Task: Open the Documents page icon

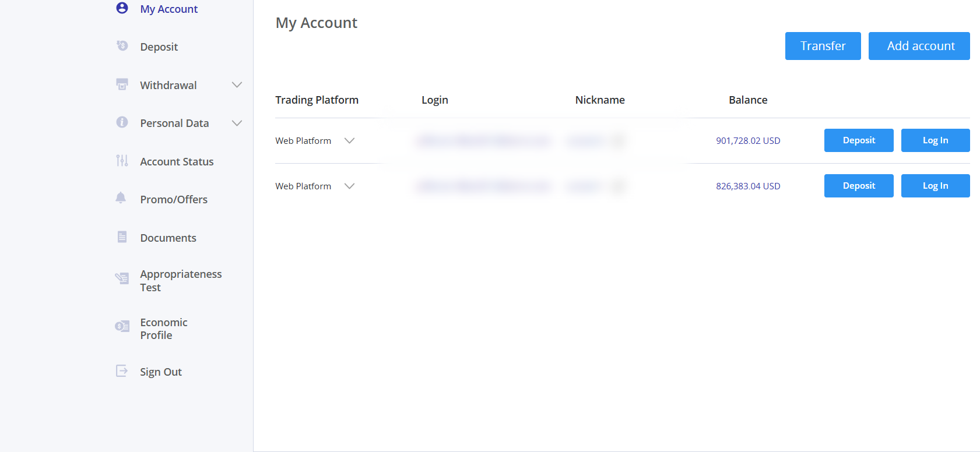Action: click(x=122, y=237)
